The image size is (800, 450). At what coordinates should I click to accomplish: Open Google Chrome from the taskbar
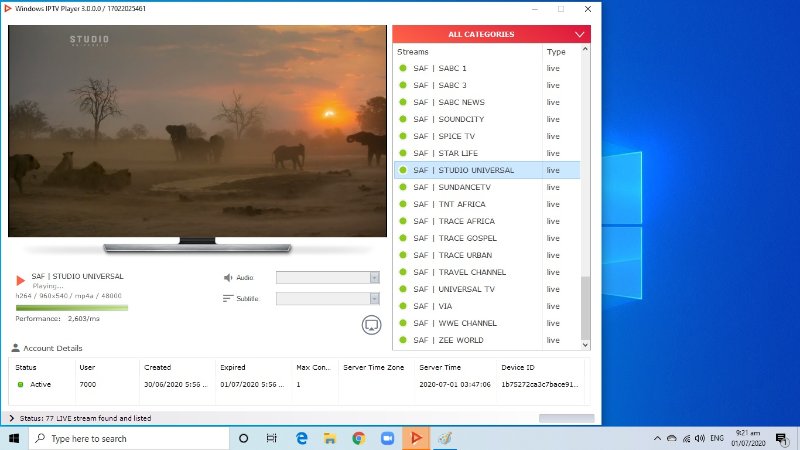(x=358, y=438)
